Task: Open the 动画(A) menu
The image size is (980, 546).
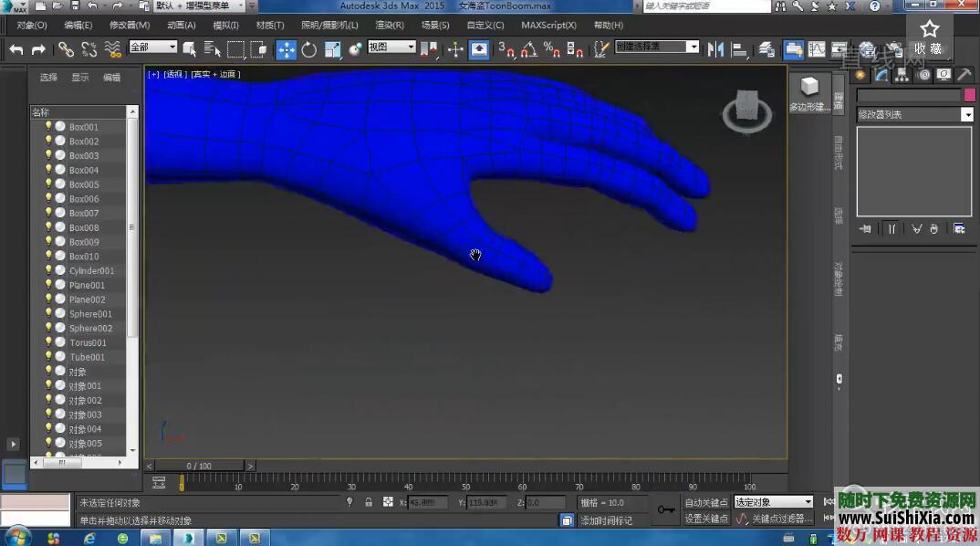Action: click(x=182, y=25)
